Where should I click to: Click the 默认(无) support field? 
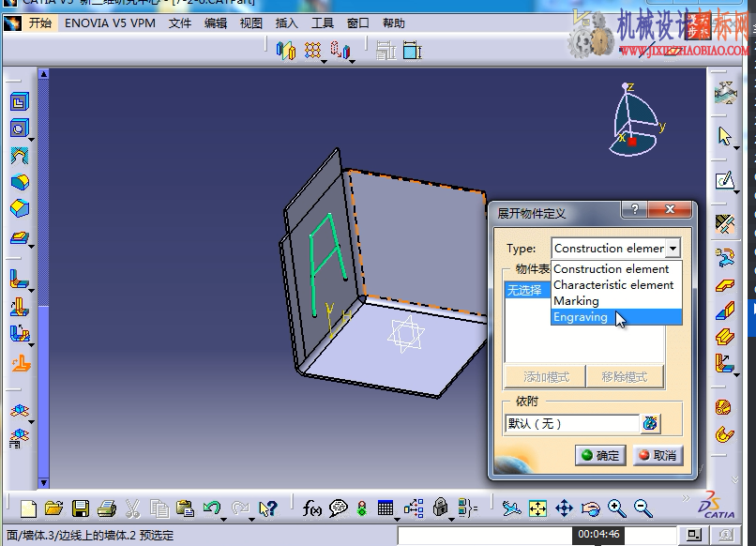pos(572,424)
